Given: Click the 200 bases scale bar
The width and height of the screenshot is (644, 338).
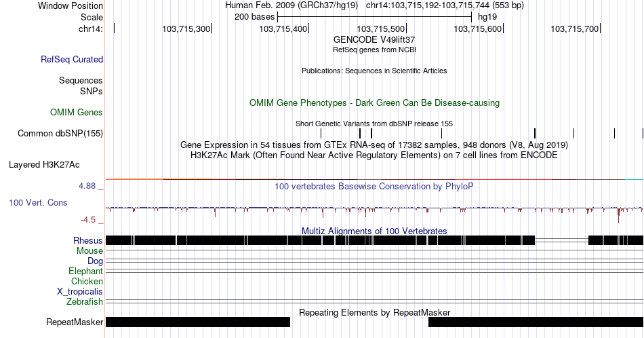Looking at the screenshot, I should 375,17.
